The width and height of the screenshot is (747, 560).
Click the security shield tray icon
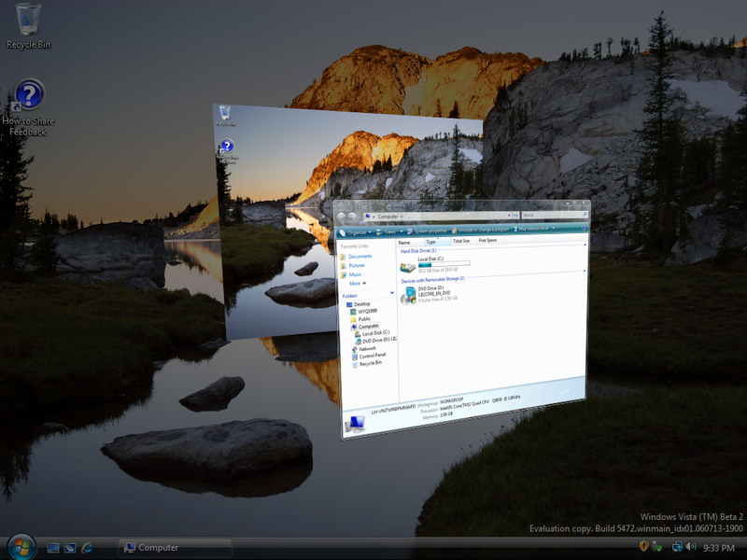(x=644, y=547)
